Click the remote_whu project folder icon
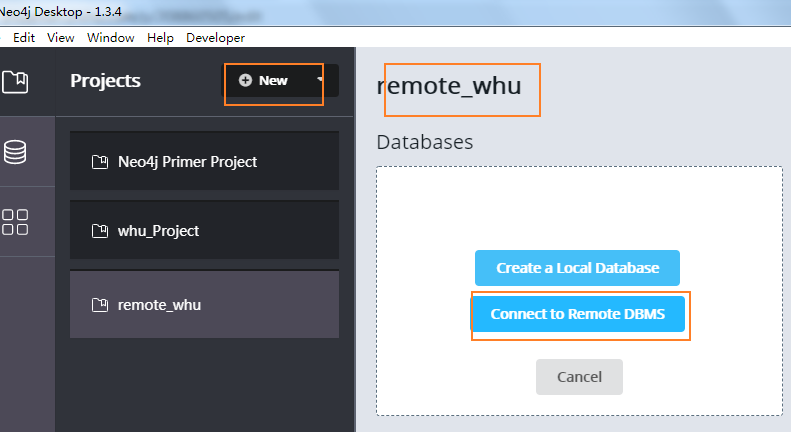This screenshot has width=791, height=432. click(99, 305)
